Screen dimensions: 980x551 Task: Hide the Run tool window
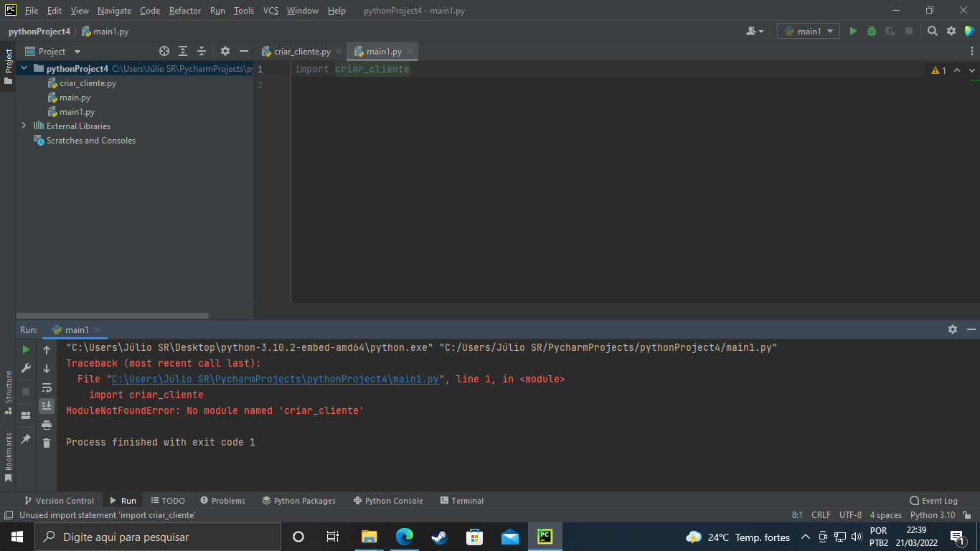tap(971, 329)
